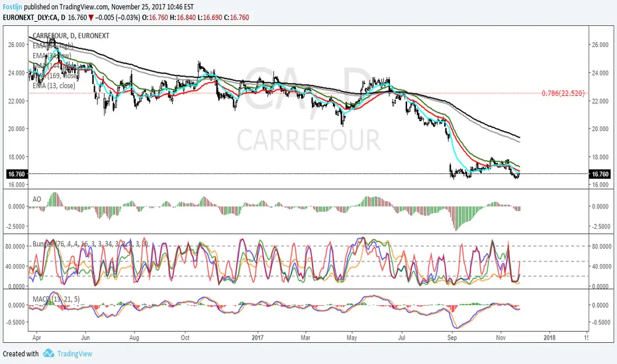Click the Apr label on time axis
617x364 pixels.
(x=36, y=338)
